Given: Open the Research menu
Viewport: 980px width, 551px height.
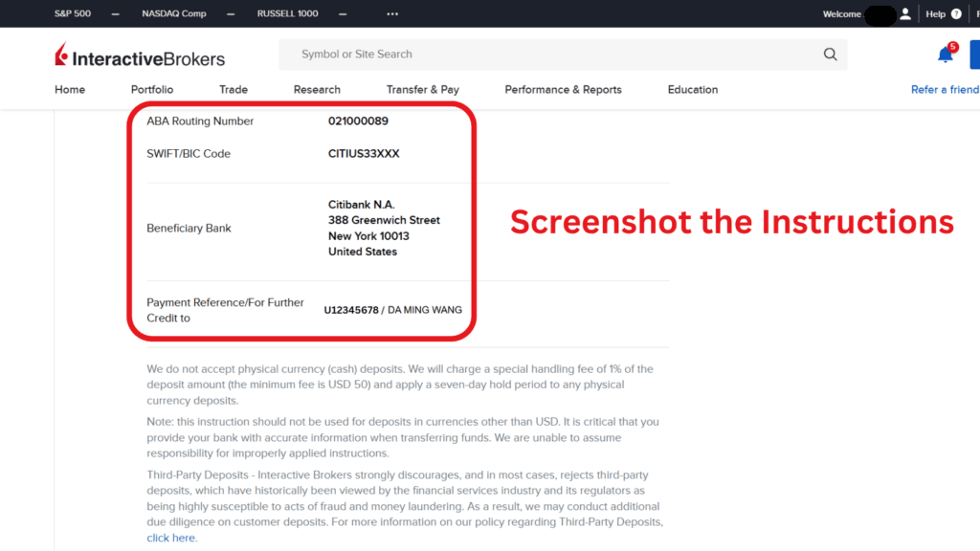Looking at the screenshot, I should (x=316, y=89).
